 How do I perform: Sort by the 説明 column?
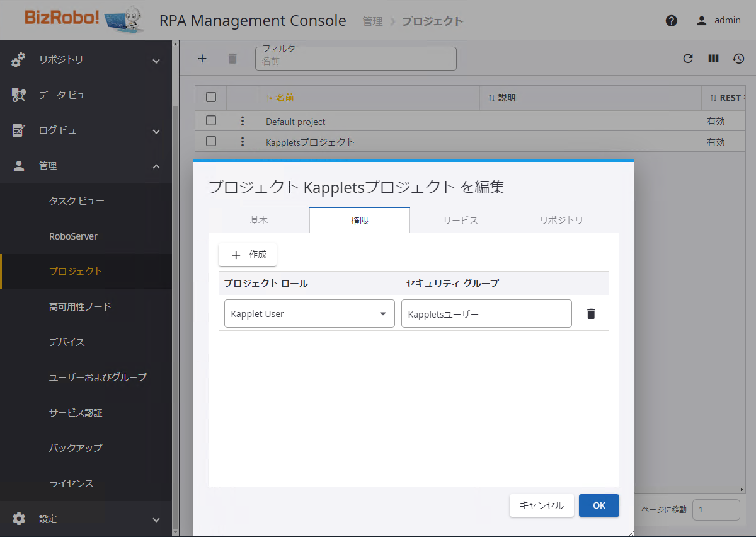point(501,98)
